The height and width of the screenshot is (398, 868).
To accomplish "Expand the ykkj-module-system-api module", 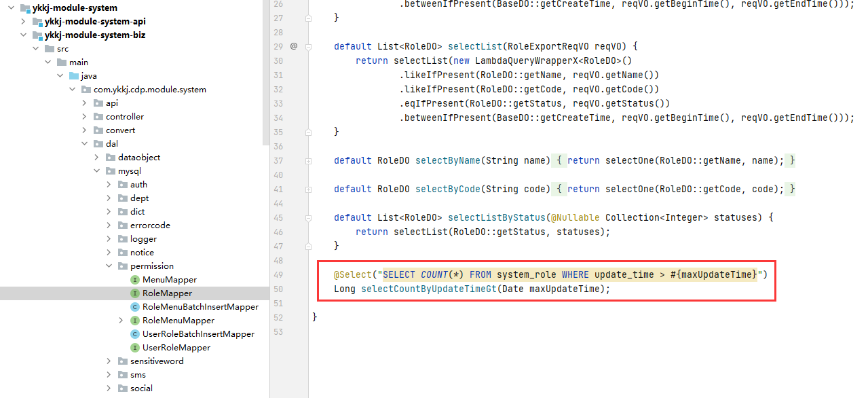I will pyautogui.click(x=24, y=22).
